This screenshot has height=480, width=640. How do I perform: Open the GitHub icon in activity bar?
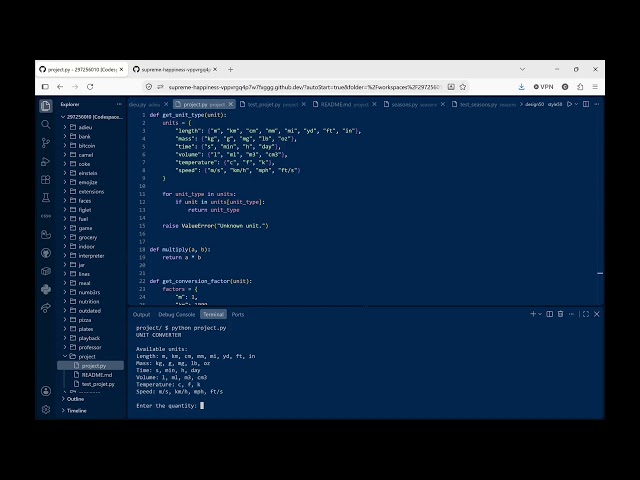point(46,253)
